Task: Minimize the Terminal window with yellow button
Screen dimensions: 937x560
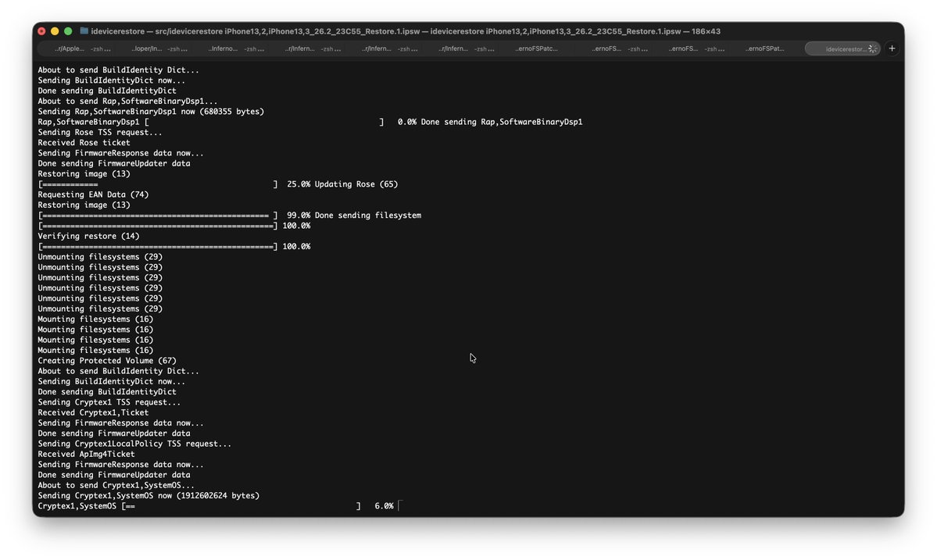Action: point(55,31)
